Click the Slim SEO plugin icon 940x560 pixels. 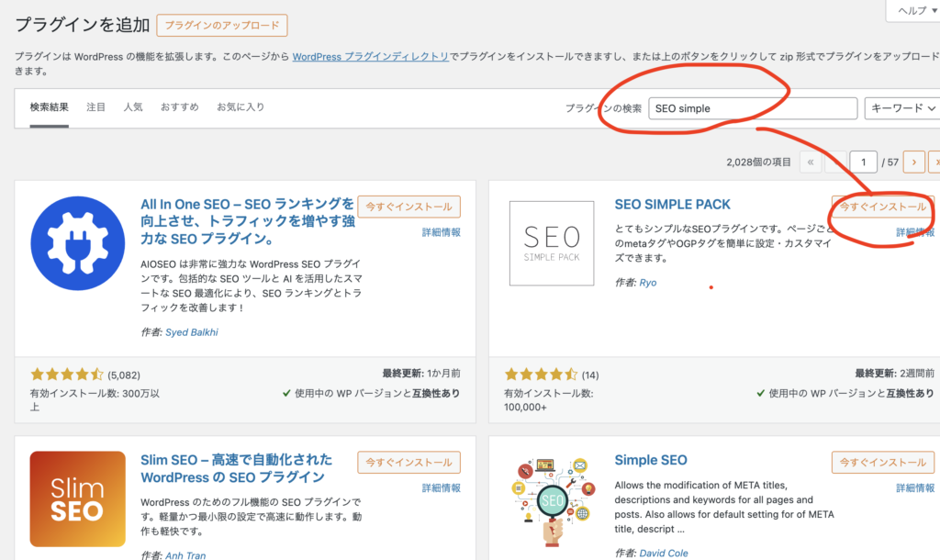pos(78,498)
